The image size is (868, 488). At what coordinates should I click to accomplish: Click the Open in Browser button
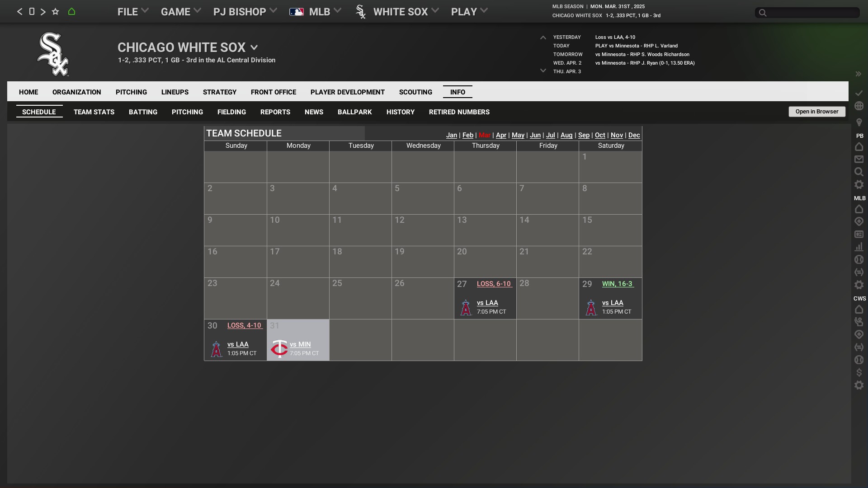(816, 112)
